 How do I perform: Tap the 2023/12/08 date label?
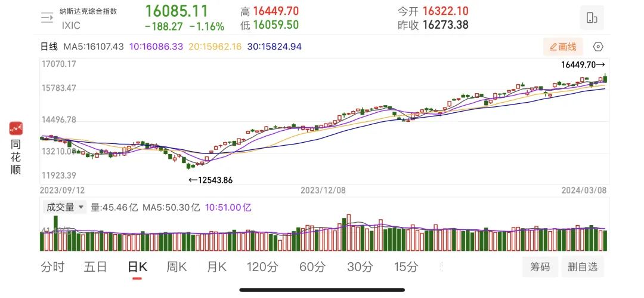[x=323, y=190]
